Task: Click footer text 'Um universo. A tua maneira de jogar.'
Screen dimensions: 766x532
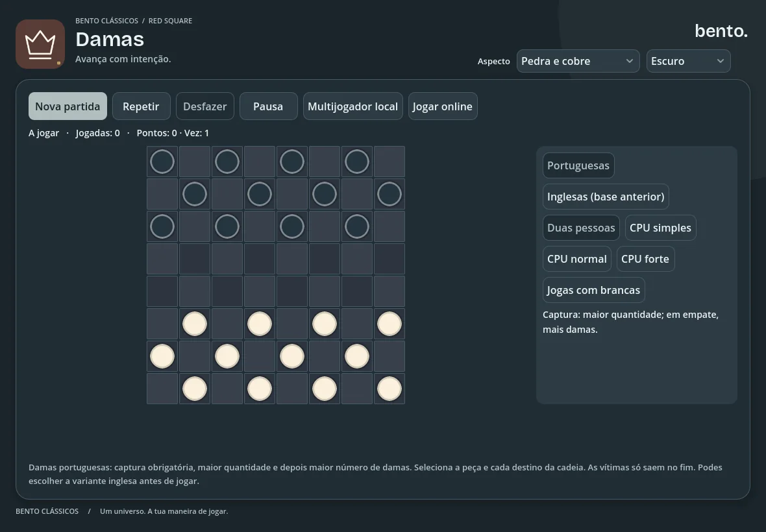Action: pyautogui.click(x=164, y=511)
